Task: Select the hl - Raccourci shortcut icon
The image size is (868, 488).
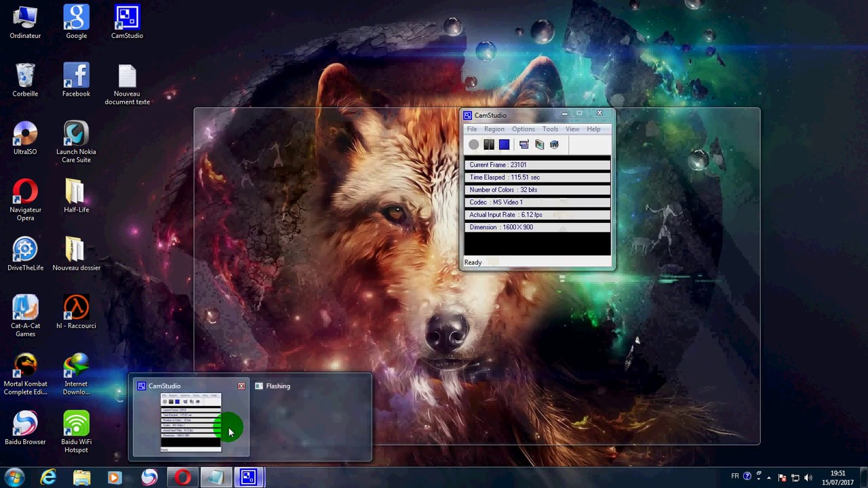Action: [76, 312]
